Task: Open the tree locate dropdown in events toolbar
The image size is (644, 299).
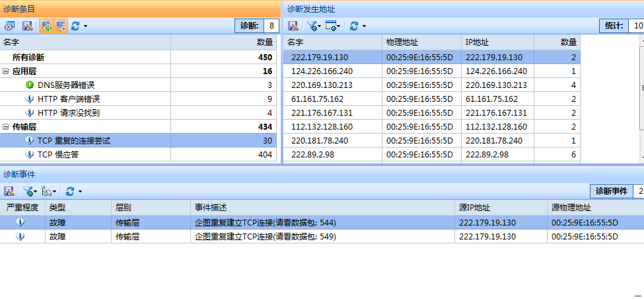Action: point(49,191)
